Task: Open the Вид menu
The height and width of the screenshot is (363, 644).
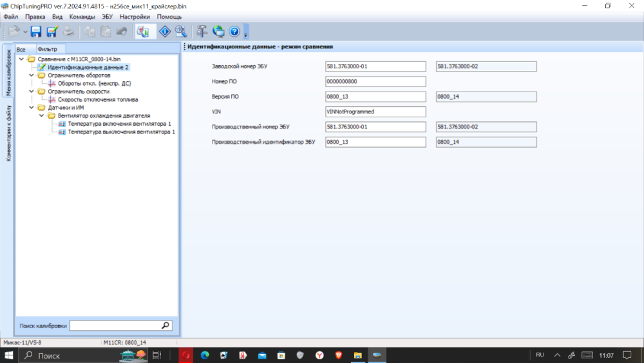Action: click(x=57, y=17)
